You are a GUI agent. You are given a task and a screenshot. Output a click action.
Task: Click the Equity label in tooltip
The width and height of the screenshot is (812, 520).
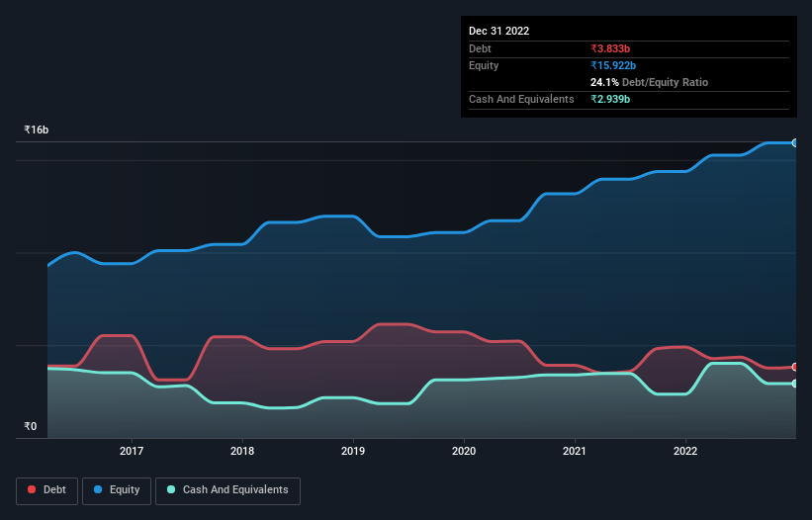click(484, 65)
